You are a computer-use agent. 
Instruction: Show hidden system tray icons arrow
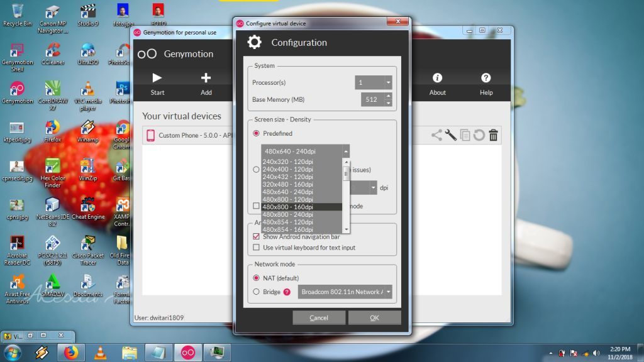coord(551,353)
